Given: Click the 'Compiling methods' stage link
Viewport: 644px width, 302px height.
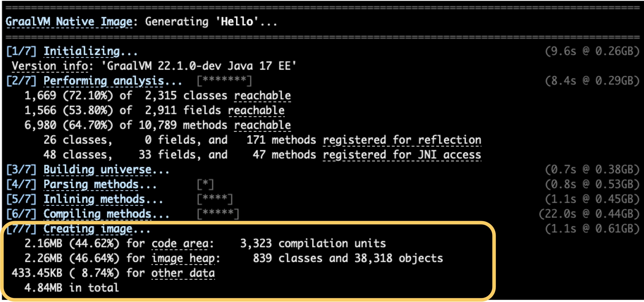Looking at the screenshot, I should [97, 214].
